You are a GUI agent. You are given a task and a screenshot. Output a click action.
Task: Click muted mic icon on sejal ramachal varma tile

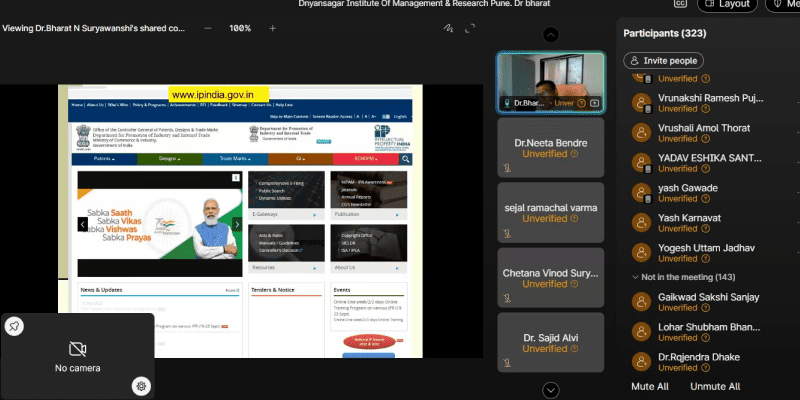(507, 233)
